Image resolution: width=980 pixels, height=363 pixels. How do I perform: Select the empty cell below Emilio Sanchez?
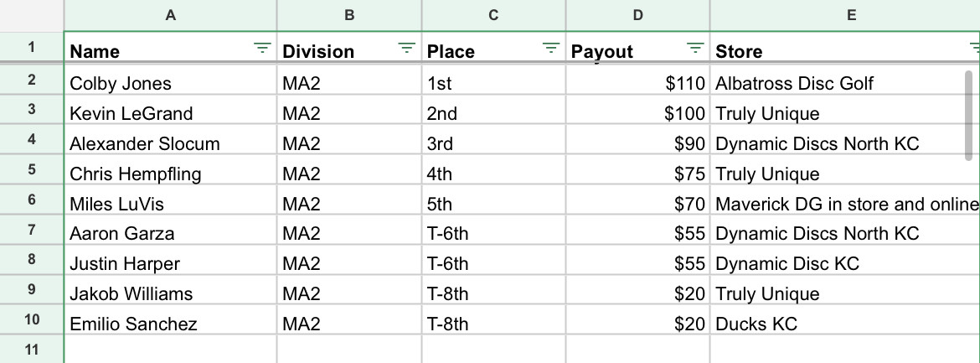point(170,350)
